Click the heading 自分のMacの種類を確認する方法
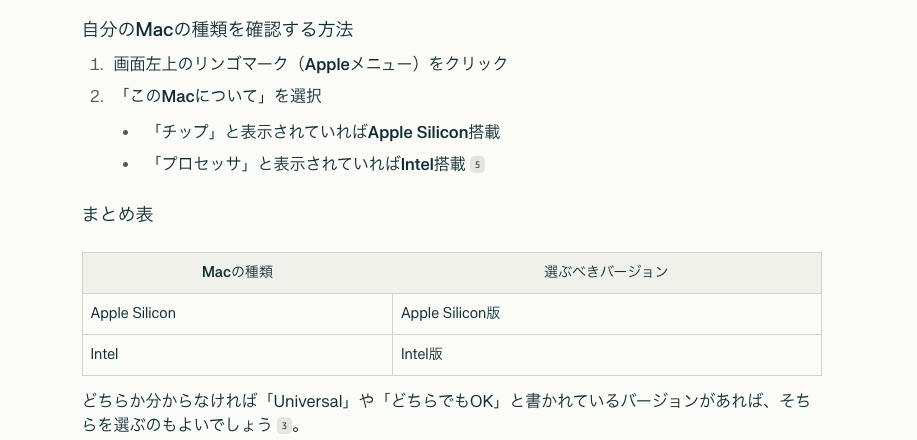Viewport: 917px width, 440px height. click(217, 29)
